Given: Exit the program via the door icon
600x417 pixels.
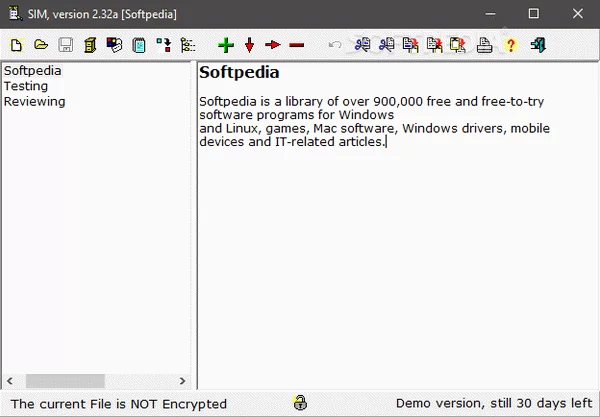Looking at the screenshot, I should point(538,45).
